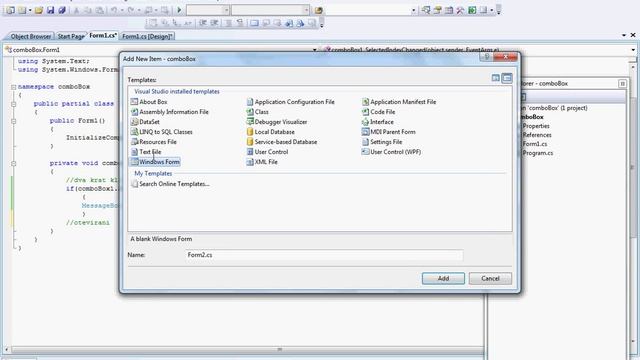The height and width of the screenshot is (360, 640).
Task: Click the Add New Item toolbar icon
Action: (x=22, y=10)
